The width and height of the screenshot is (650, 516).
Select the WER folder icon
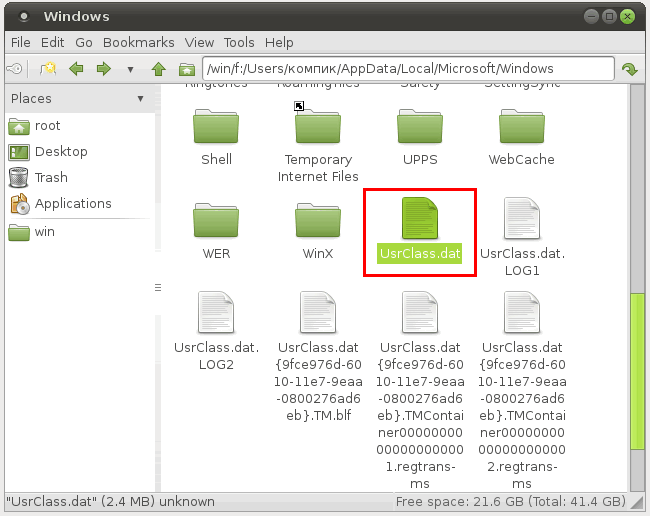coord(216,220)
